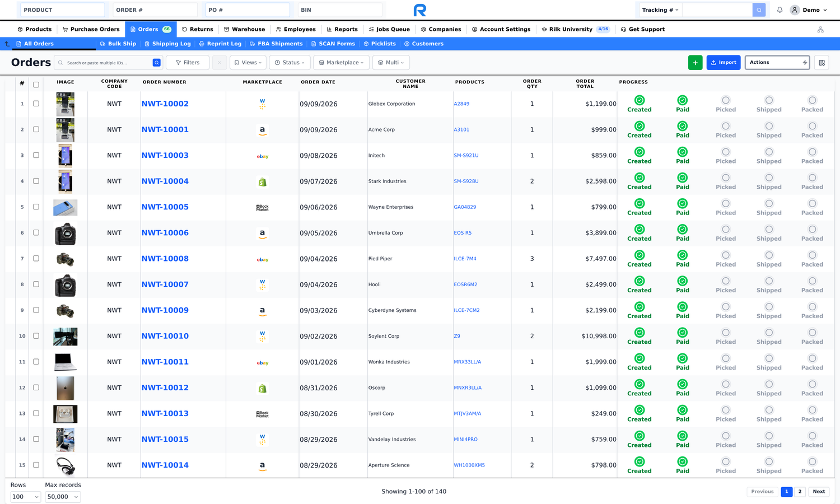840x504 pixels.
Task: Click the Import button
Action: click(724, 63)
